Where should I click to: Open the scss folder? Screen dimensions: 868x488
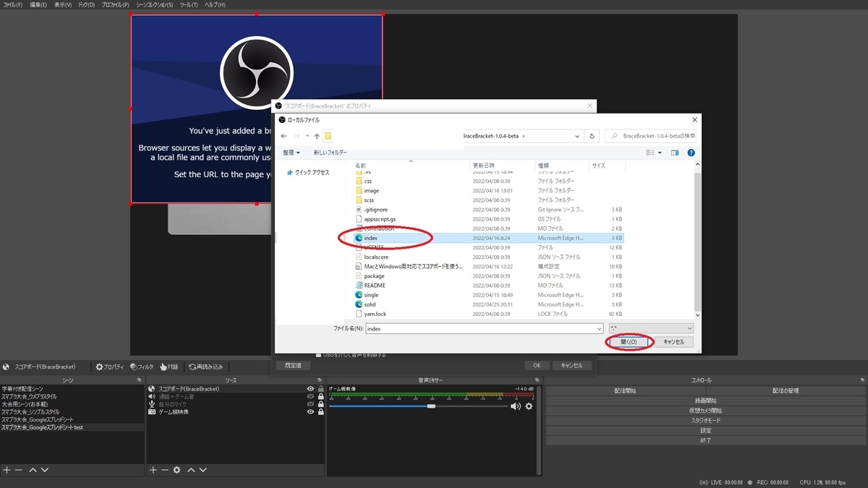pos(488,200)
